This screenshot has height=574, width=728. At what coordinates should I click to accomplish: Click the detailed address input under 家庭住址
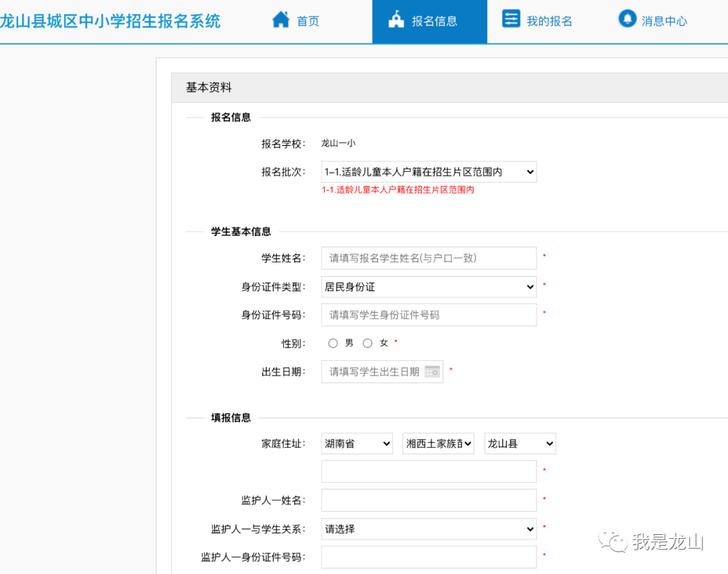coord(429,472)
